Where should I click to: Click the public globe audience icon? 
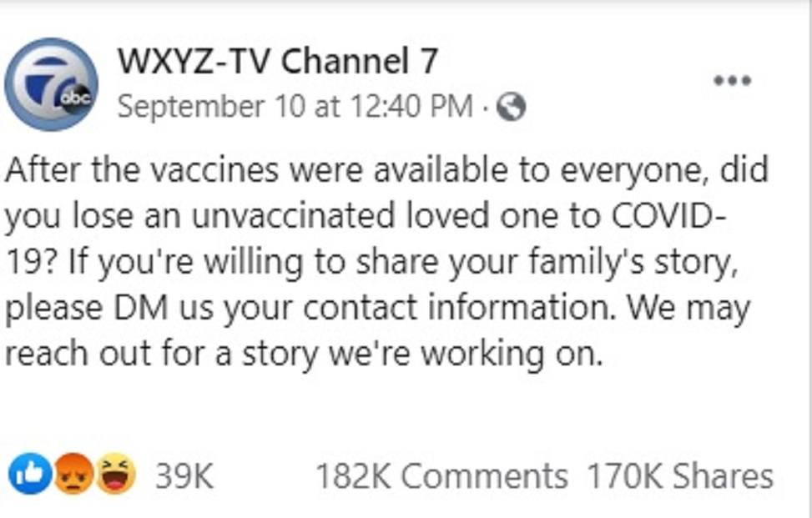pos(511,107)
